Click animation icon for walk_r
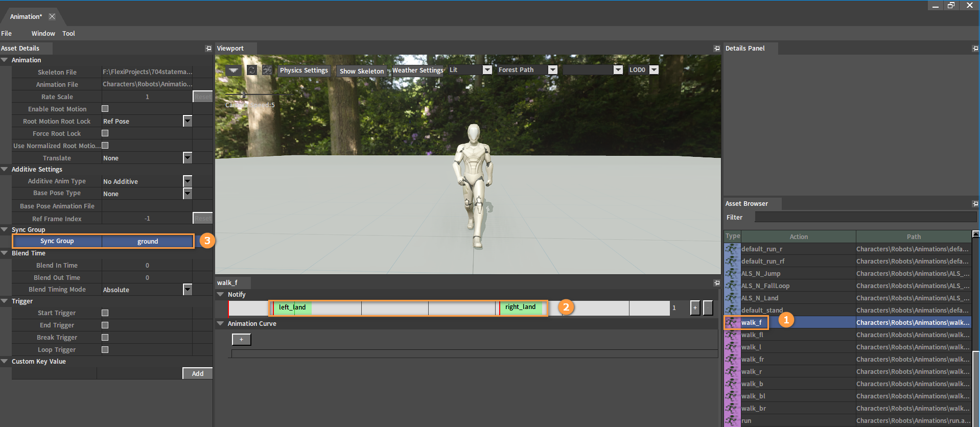This screenshot has height=427, width=980. point(732,371)
